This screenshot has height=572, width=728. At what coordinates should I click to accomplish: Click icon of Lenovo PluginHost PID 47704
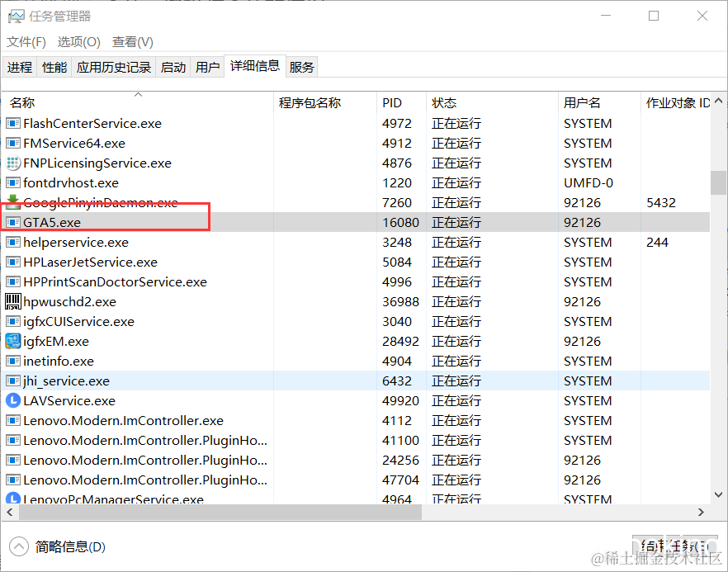tap(13, 480)
